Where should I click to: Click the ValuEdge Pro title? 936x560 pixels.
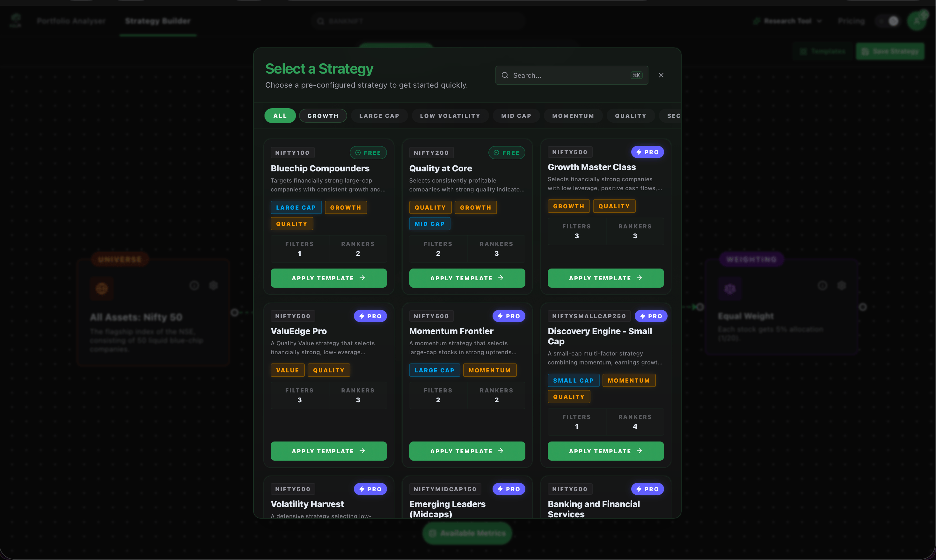pyautogui.click(x=298, y=331)
